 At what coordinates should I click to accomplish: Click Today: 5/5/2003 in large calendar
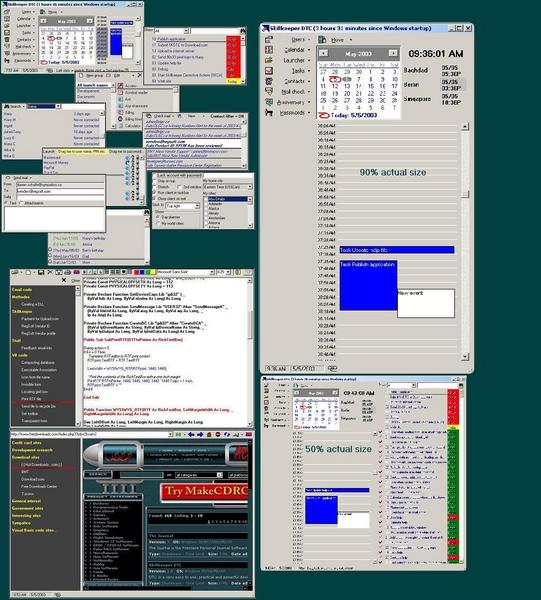coord(354,115)
